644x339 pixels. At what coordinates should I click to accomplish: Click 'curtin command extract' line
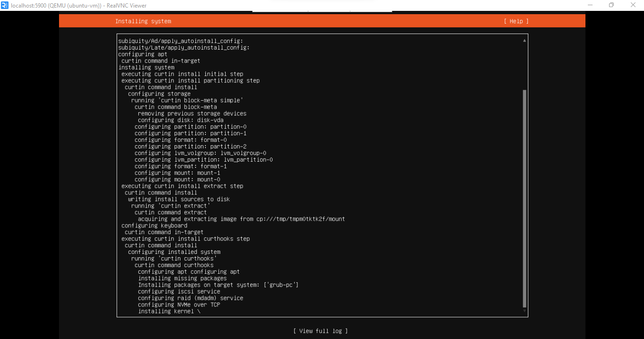pos(170,213)
